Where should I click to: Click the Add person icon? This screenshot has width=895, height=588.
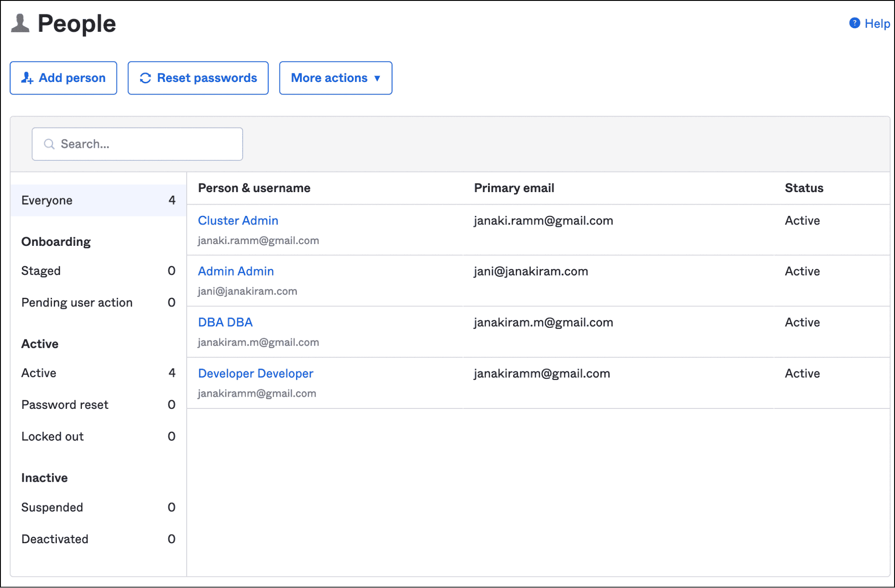tap(27, 78)
